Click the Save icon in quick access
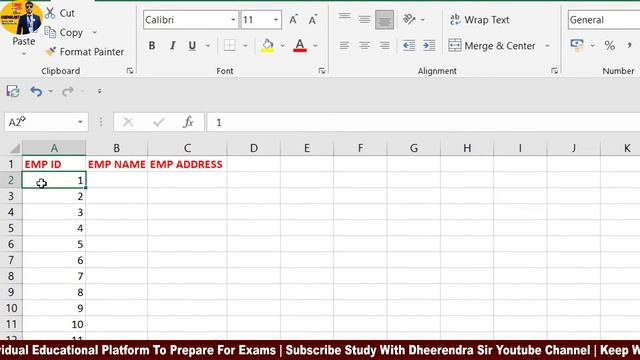 [13, 91]
